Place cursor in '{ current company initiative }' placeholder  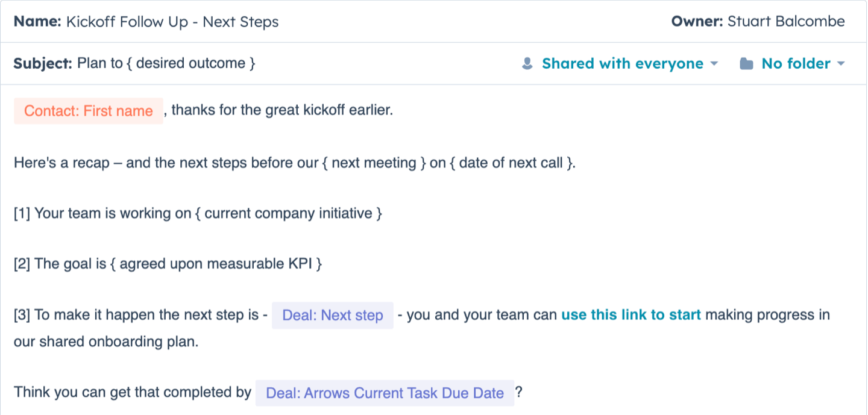tap(288, 213)
